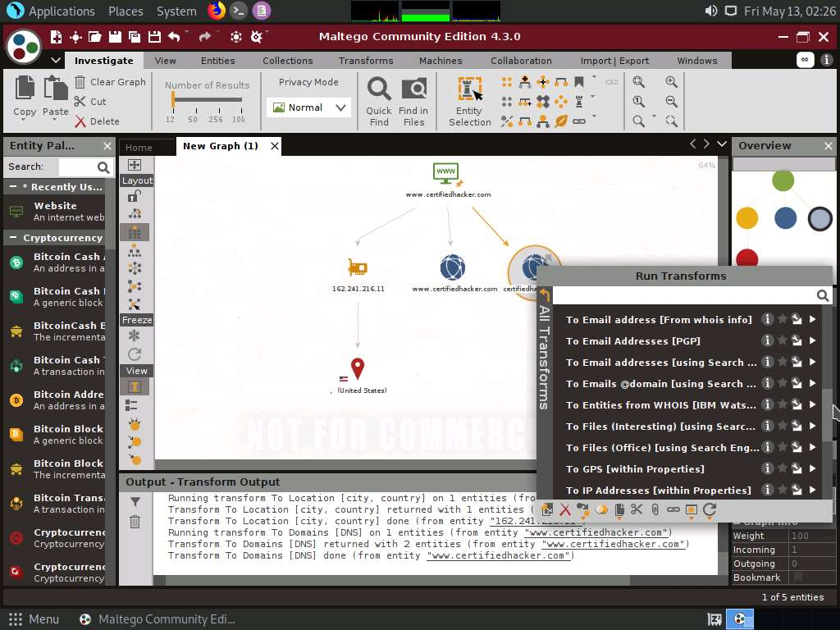The width and height of the screenshot is (840, 630).
Task: Click the Copy icon in the ribbon
Action: tap(25, 88)
